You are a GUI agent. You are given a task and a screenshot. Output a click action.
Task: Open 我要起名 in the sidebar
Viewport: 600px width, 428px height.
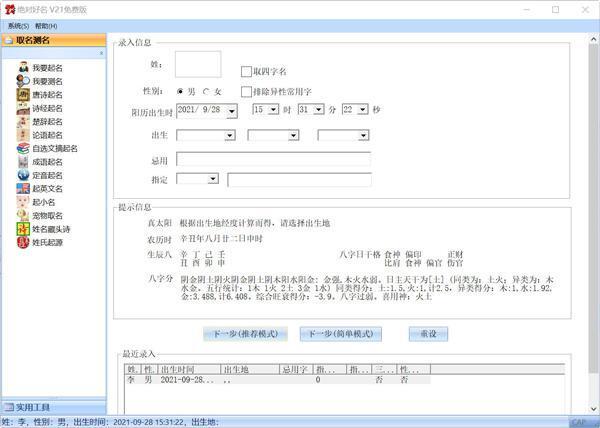click(x=46, y=67)
